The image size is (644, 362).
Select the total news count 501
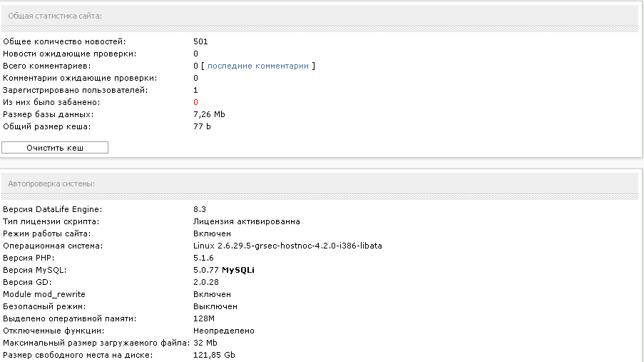point(200,41)
